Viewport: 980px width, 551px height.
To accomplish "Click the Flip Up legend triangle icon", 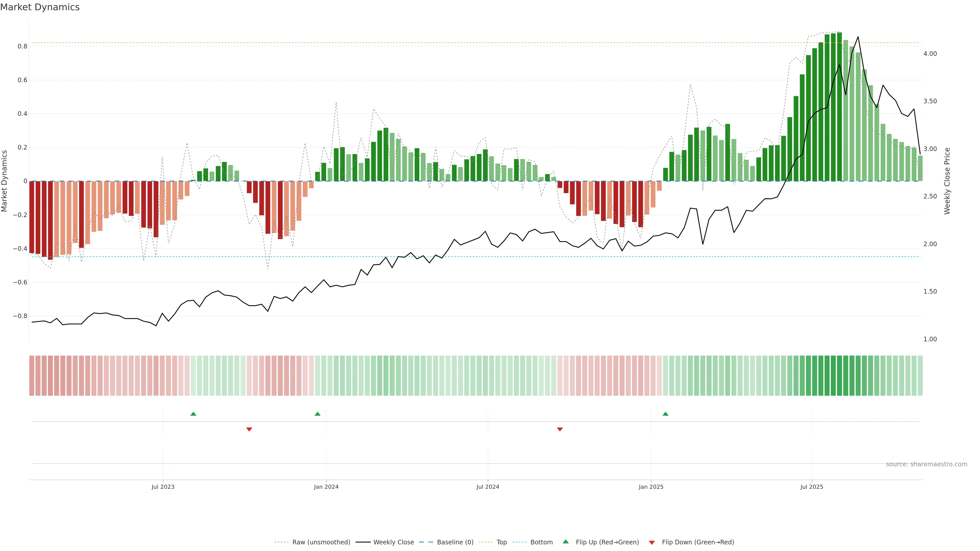I will point(566,542).
